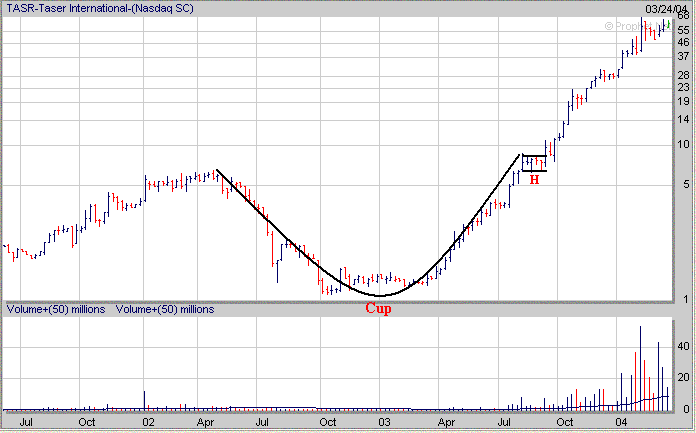Click the 40 volume axis label
The height and width of the screenshot is (433, 696).
(684, 346)
